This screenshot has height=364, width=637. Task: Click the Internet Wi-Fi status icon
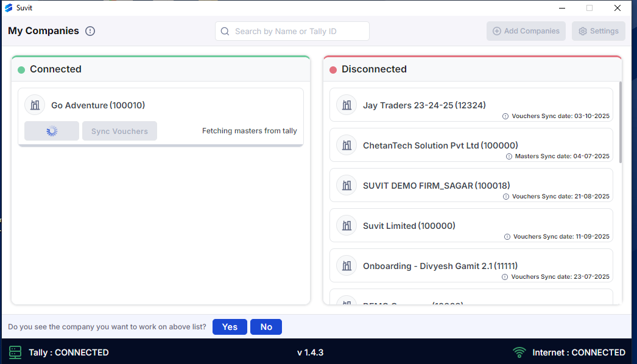[x=519, y=352]
